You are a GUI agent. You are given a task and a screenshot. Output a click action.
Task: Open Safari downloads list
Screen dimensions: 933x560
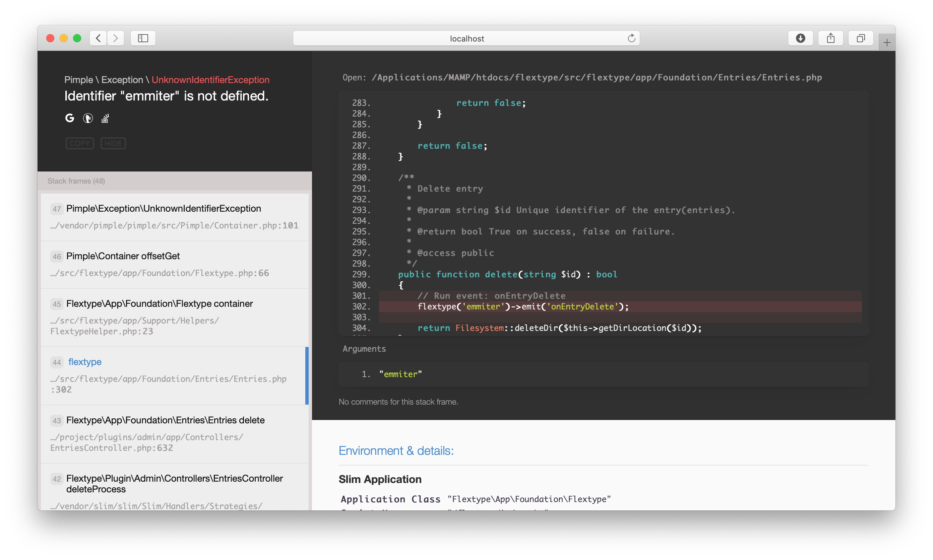point(801,38)
